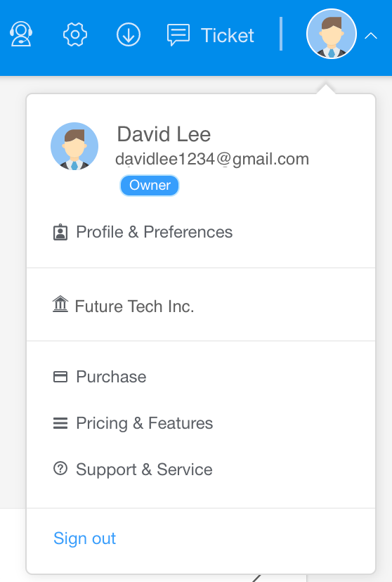
Task: Open settings via the gear icon
Action: tap(75, 34)
